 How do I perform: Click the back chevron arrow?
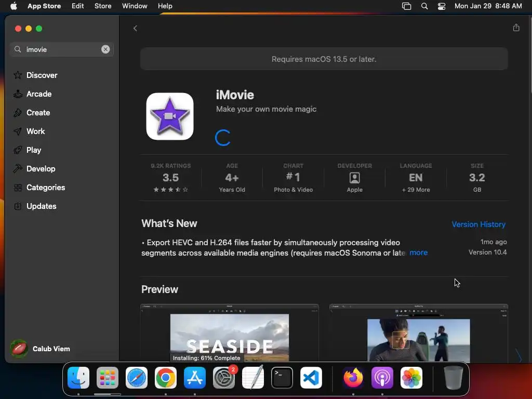point(135,28)
